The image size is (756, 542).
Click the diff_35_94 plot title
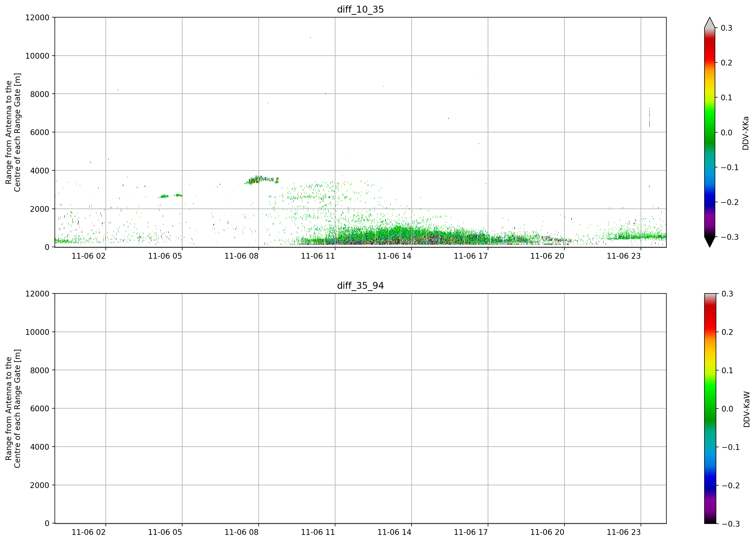click(360, 286)
